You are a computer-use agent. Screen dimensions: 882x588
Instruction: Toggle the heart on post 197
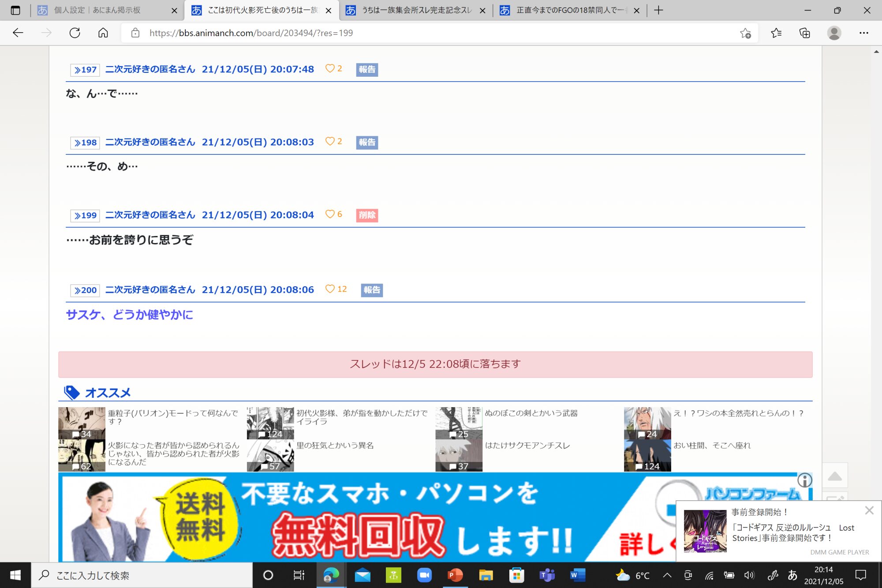pos(329,68)
